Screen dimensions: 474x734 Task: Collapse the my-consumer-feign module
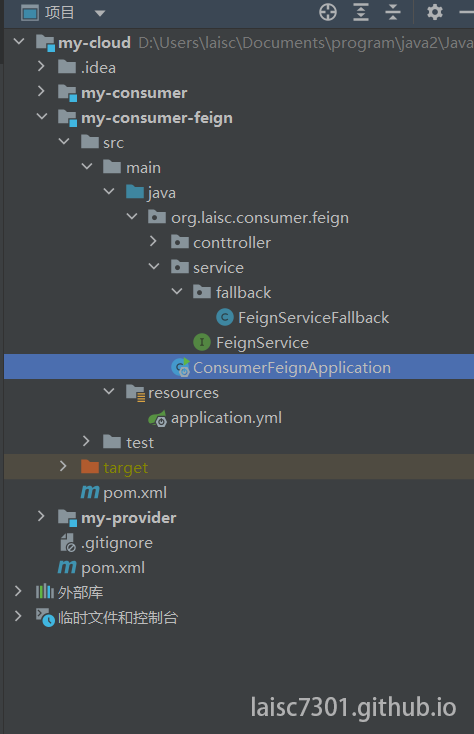(x=42, y=116)
